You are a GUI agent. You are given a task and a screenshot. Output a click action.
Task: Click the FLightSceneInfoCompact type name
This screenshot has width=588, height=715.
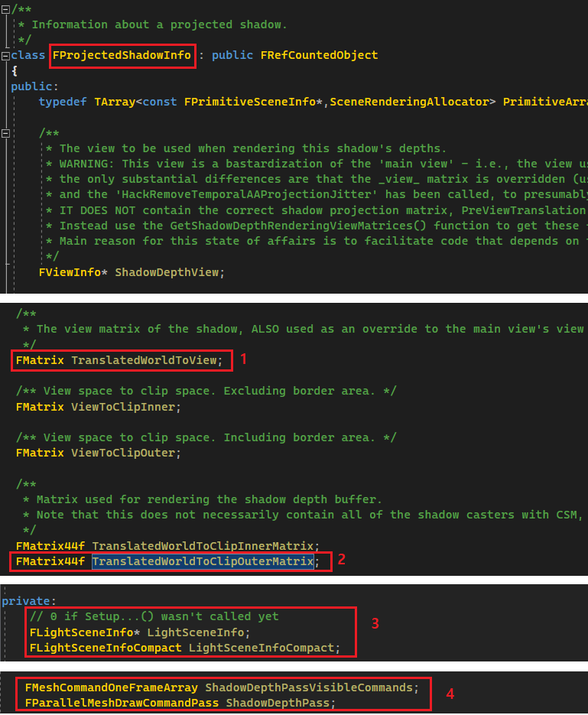tap(106, 648)
